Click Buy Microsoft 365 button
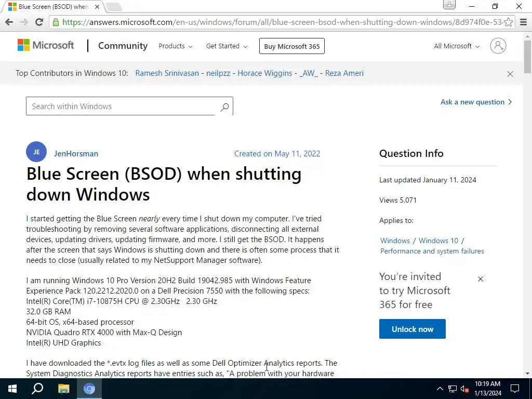 [292, 46]
